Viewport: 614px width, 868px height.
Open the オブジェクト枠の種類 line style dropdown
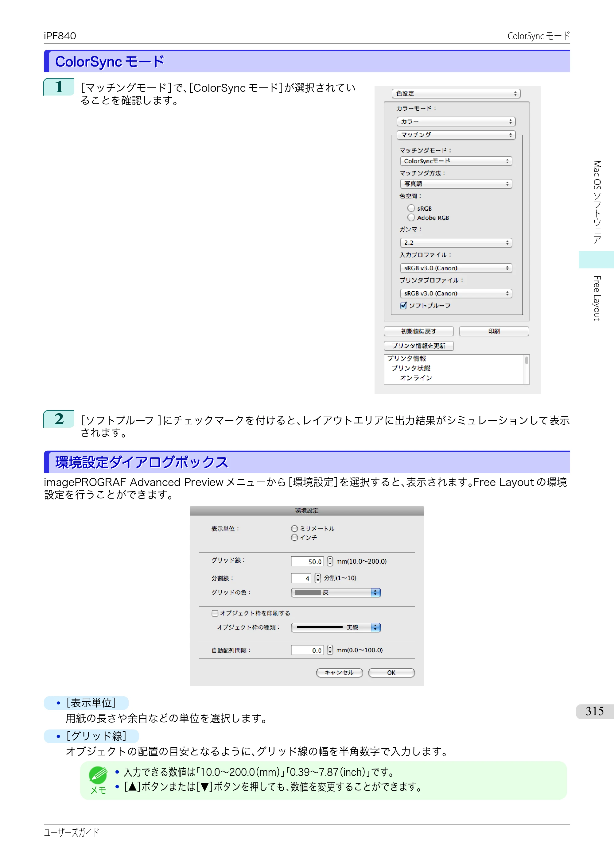pos(336,627)
